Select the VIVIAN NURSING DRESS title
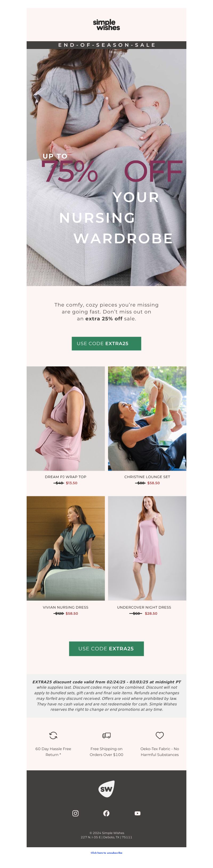Screen dimensions: 213x868 coord(66,607)
